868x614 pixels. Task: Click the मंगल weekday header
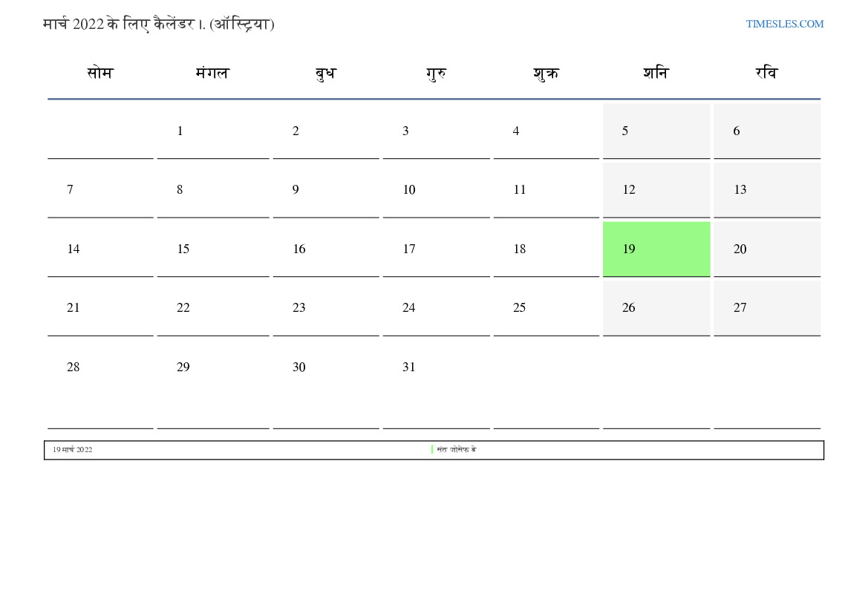point(212,74)
